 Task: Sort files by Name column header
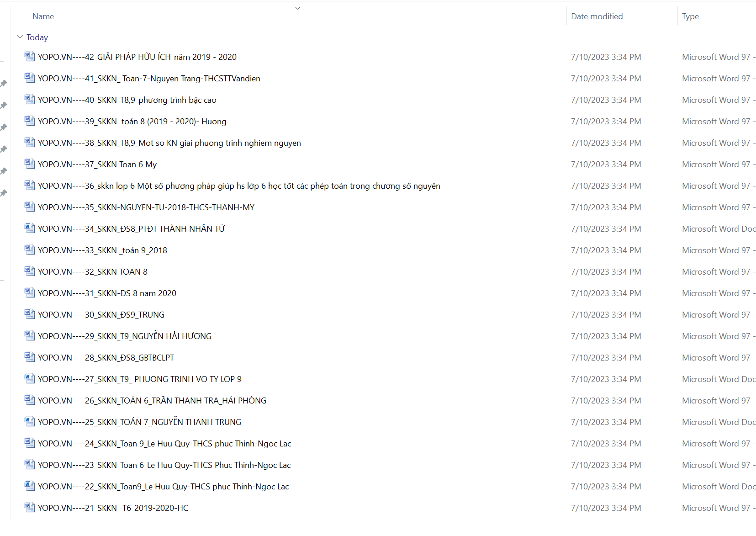[x=43, y=16]
